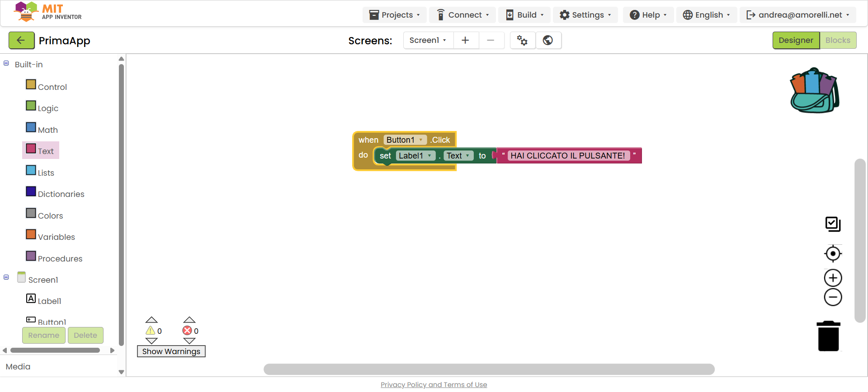Screen dimensions: 868x392
Task: Open the Build menu
Action: click(x=524, y=15)
